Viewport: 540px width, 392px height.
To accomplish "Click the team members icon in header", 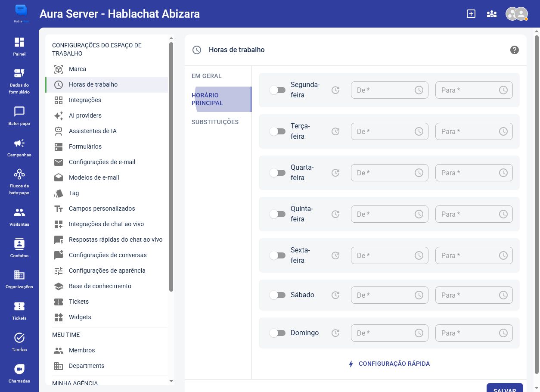I will (x=492, y=14).
